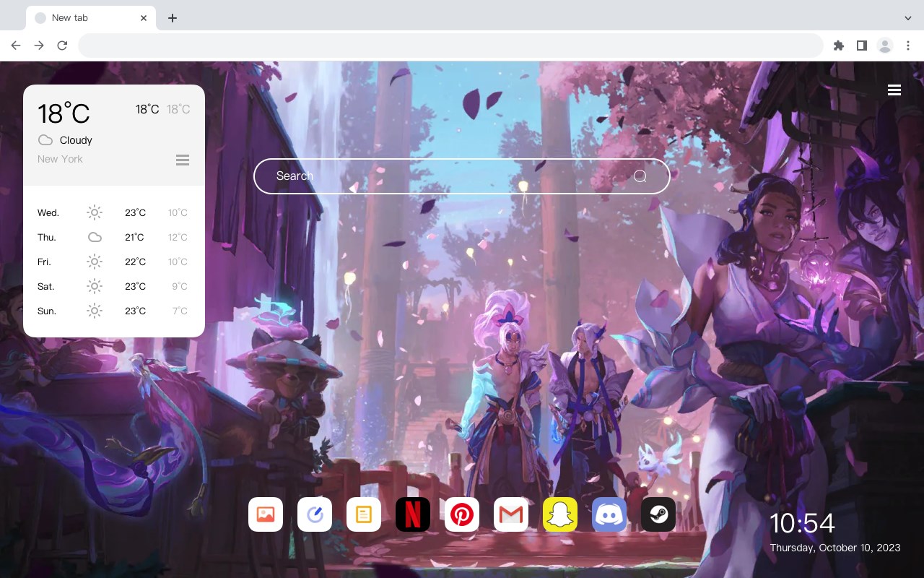Open the Chrome three-dot menu

[908, 46]
